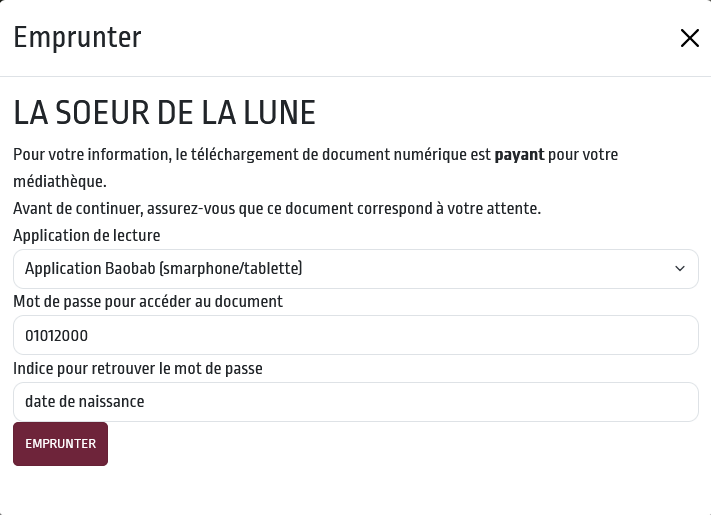Screen dimensions: 711x515
Task: Click the bold word payant
Action: click(x=519, y=156)
